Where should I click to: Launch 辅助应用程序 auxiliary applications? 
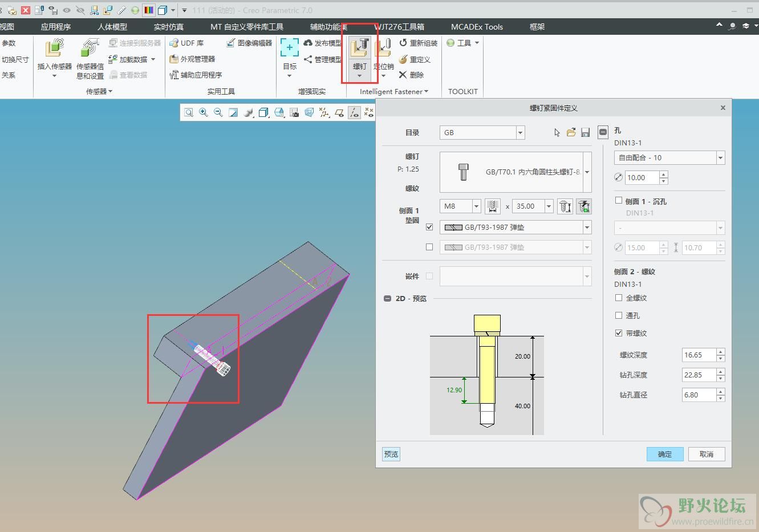coord(196,75)
